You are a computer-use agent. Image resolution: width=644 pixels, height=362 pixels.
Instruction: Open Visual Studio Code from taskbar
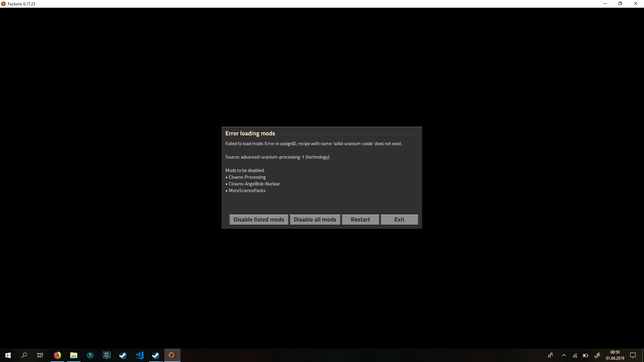point(140,355)
